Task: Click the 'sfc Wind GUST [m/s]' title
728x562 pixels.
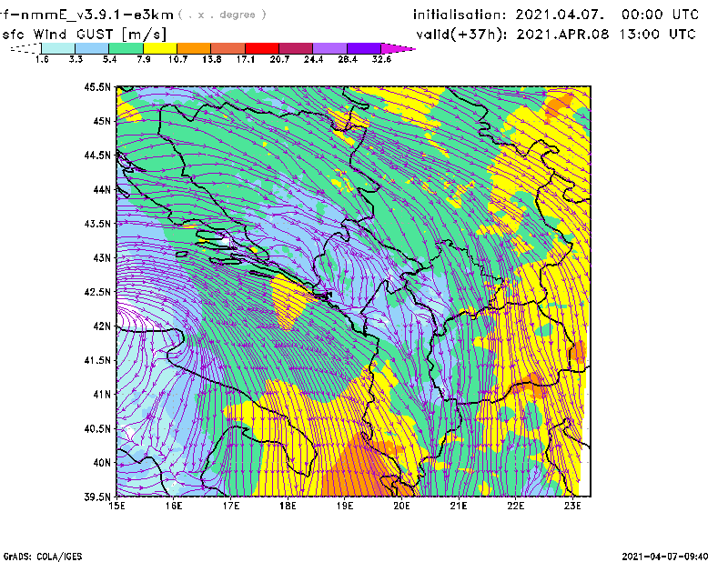Action: point(84,35)
